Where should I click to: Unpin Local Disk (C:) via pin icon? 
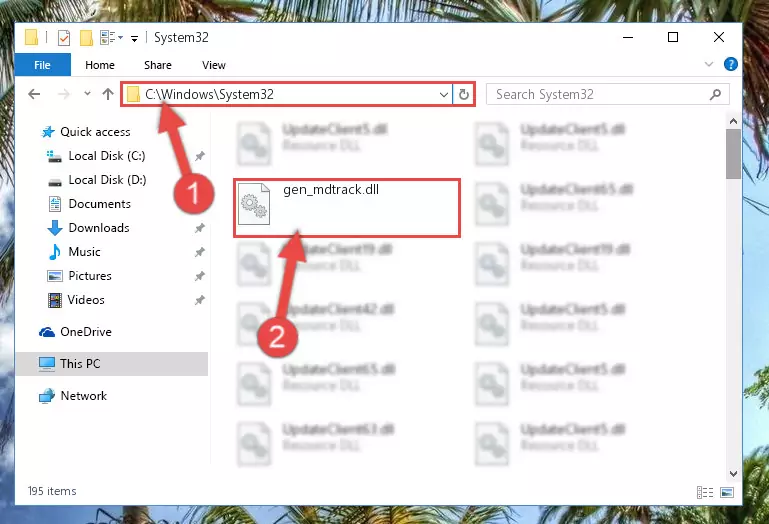click(200, 156)
